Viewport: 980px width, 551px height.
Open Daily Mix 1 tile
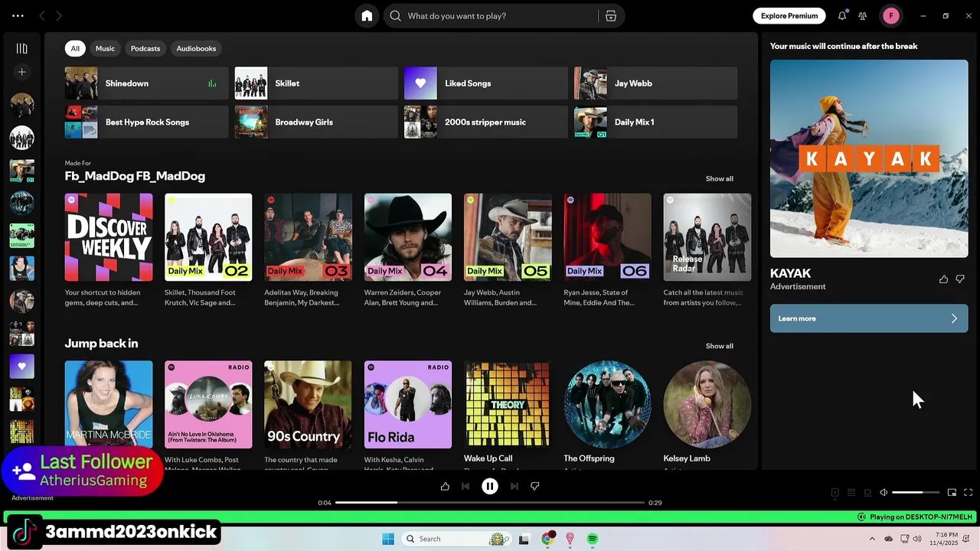point(655,122)
